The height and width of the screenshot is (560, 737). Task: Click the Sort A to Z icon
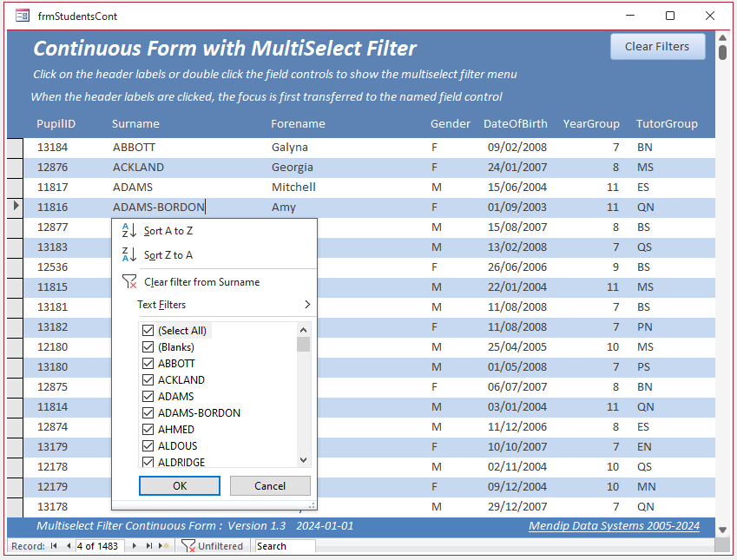[x=128, y=230]
